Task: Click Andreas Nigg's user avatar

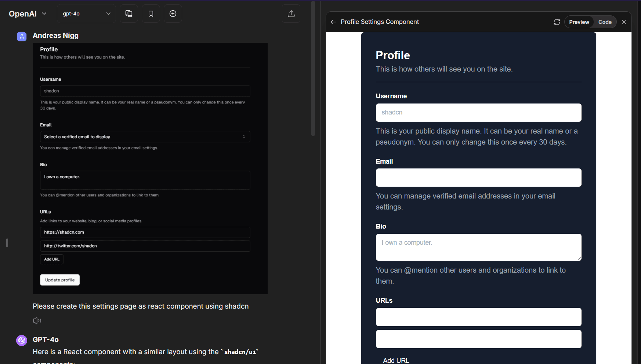Action: point(21,36)
